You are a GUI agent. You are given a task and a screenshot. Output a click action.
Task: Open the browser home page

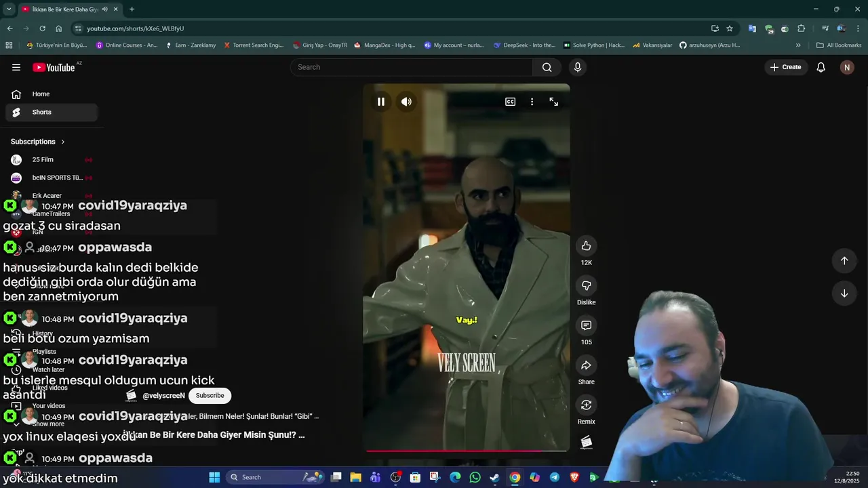[58, 28]
